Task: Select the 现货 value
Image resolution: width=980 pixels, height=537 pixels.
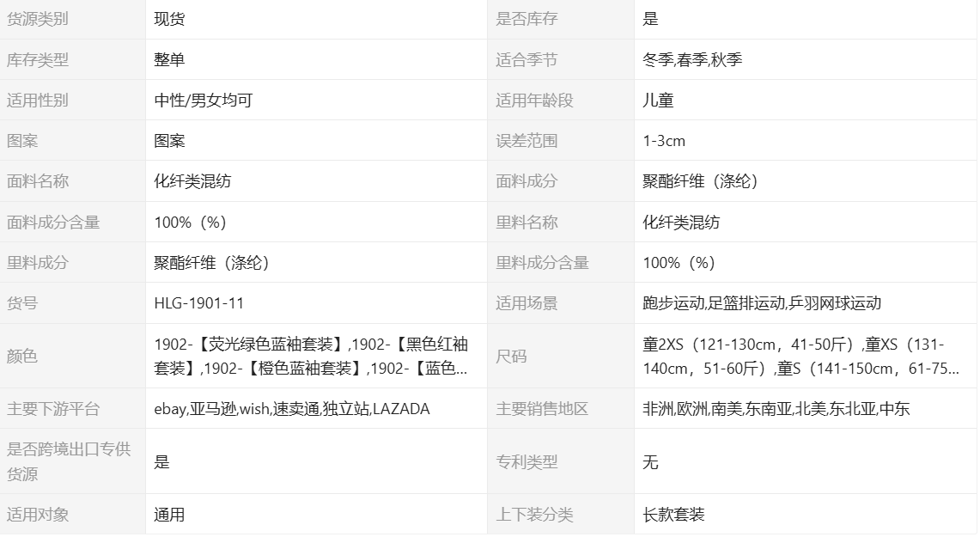Action: pyautogui.click(x=169, y=19)
